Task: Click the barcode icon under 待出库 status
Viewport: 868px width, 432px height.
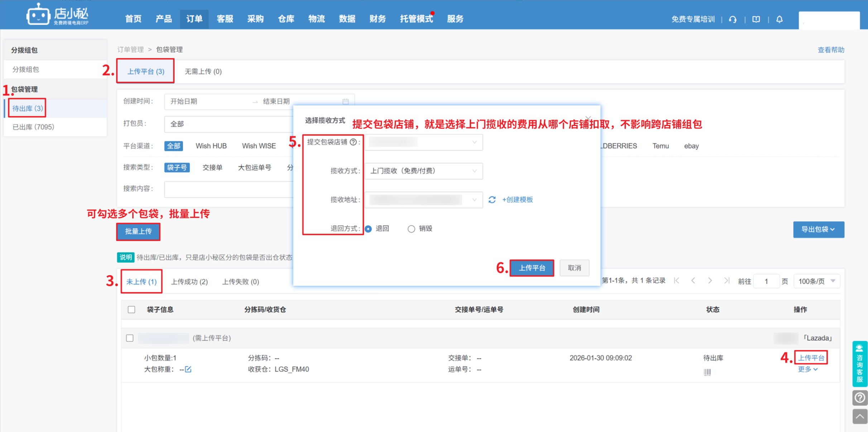Action: pos(707,372)
